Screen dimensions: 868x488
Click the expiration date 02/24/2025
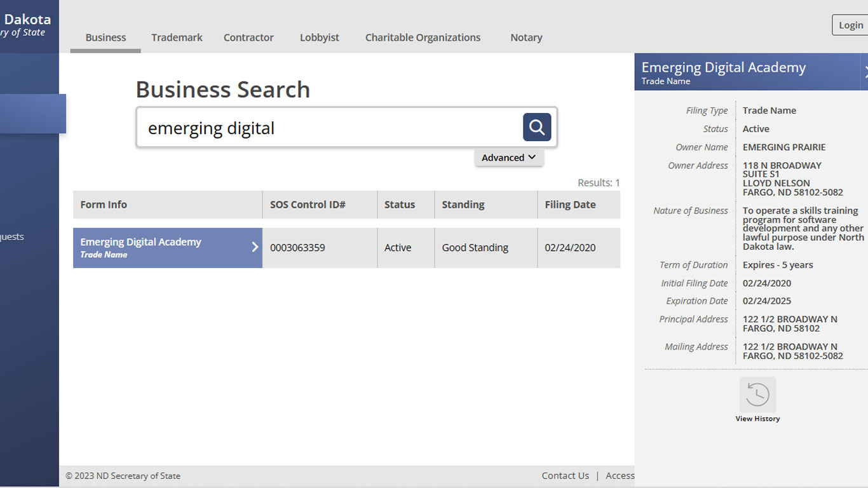coord(767,301)
